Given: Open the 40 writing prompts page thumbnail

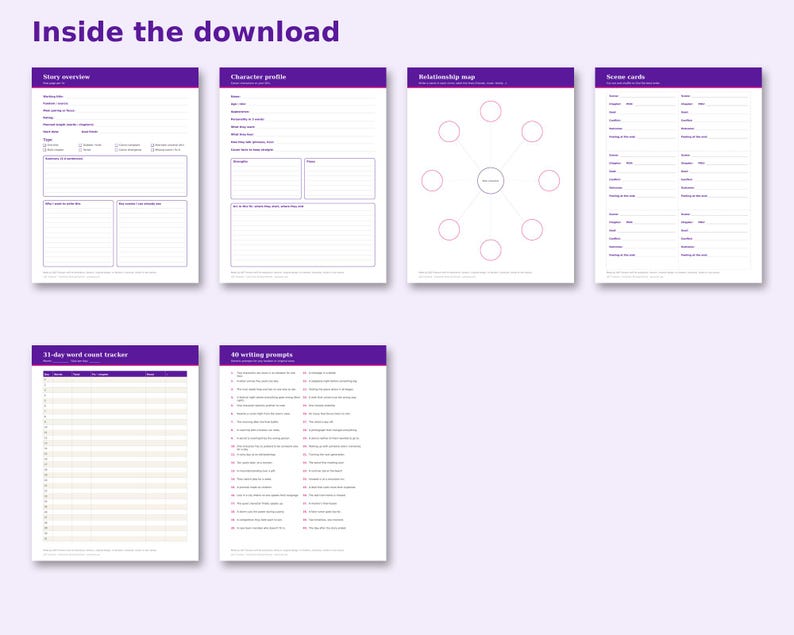Looking at the screenshot, I should (x=303, y=453).
